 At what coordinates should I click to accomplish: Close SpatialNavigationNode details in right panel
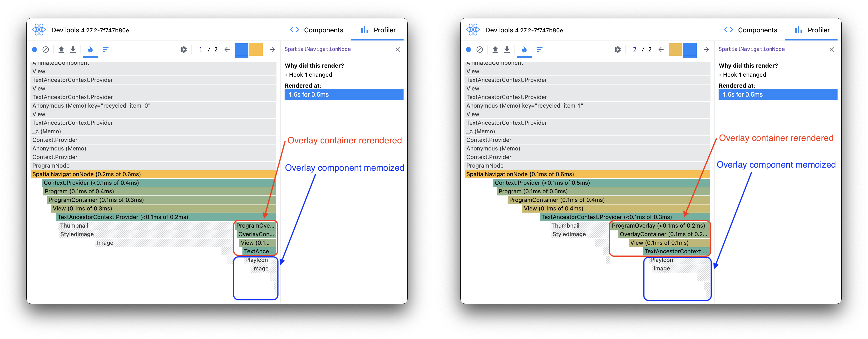point(832,50)
